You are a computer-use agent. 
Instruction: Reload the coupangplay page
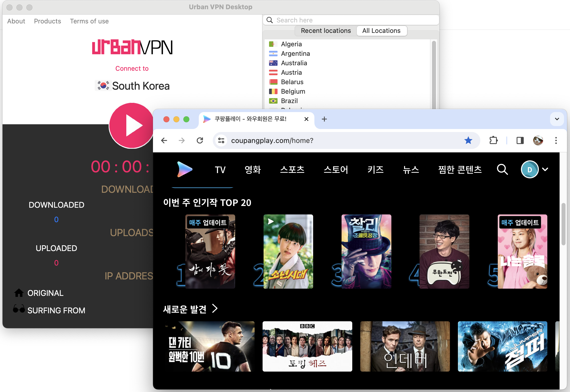[200, 140]
